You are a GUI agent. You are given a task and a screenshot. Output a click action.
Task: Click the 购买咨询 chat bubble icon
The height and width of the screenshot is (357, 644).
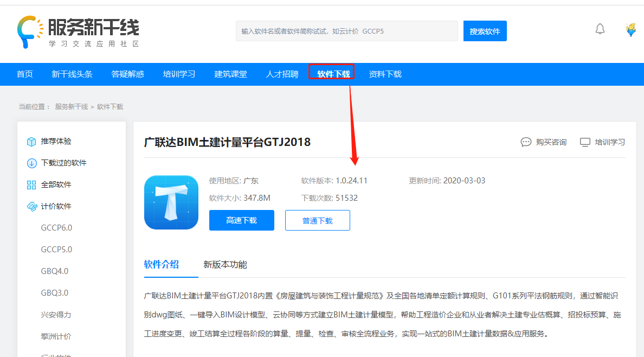526,142
